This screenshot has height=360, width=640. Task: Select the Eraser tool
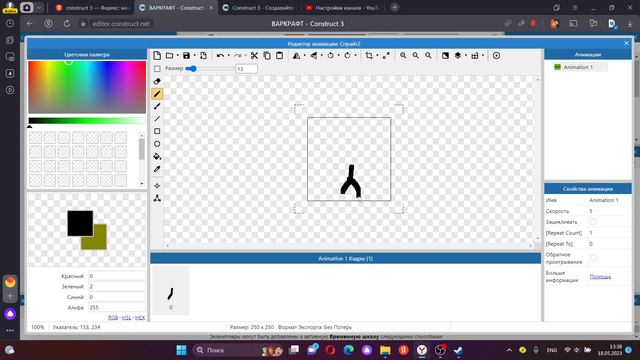point(157,81)
